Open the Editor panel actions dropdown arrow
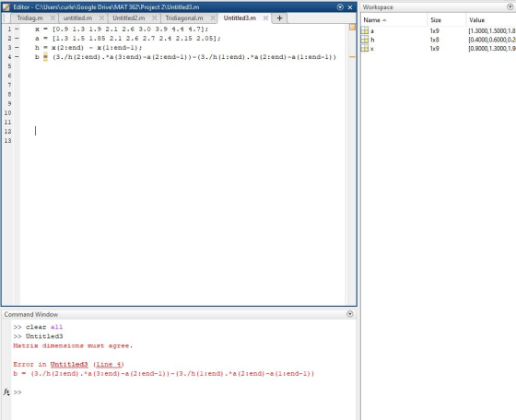This screenshot has height=420, width=516. (x=340, y=6)
